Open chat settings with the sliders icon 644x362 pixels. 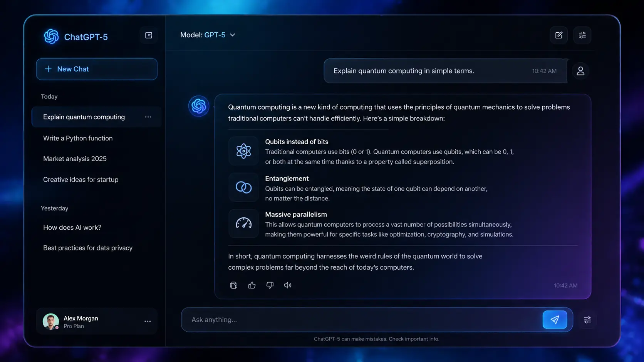[x=582, y=35]
